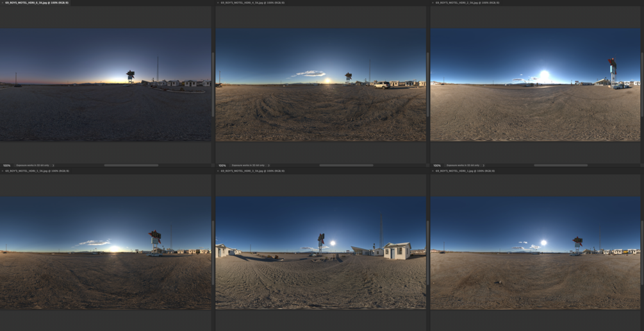Click the vertical scrollbar of HDRI_2 window
This screenshot has width=644, height=331.
pos(642,84)
